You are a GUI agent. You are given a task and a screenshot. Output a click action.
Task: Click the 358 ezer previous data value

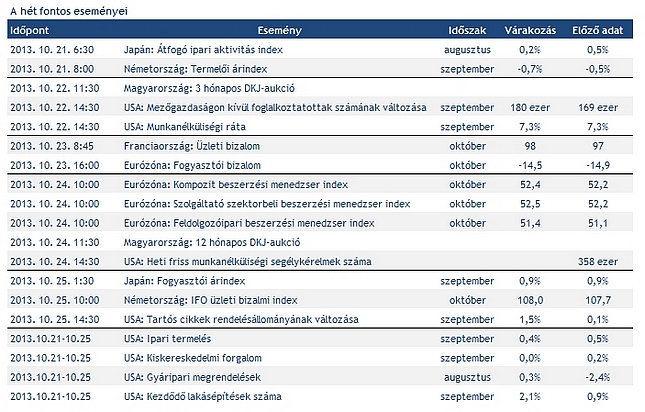[598, 262]
